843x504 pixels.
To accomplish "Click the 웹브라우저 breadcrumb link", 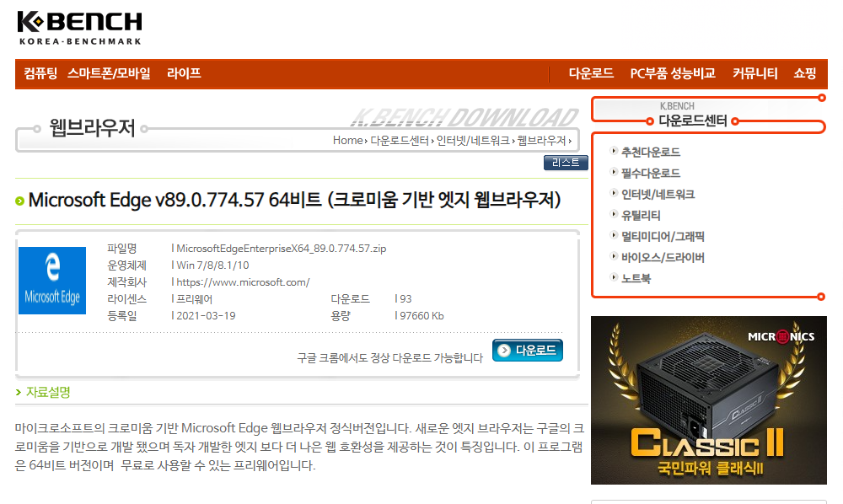I will pyautogui.click(x=541, y=140).
